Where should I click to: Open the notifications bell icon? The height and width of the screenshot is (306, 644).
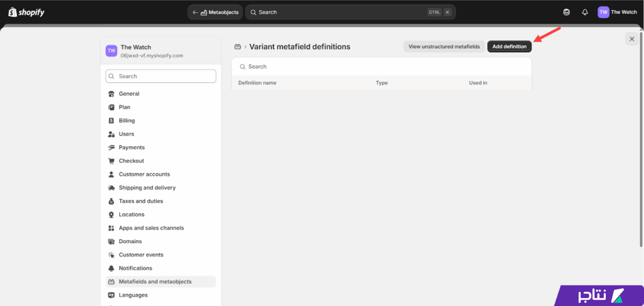(585, 12)
